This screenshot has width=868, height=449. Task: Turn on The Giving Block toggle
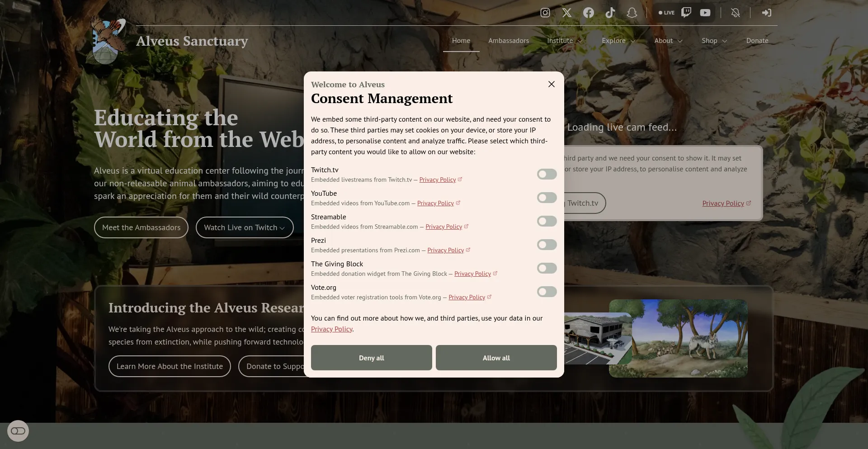547,268
